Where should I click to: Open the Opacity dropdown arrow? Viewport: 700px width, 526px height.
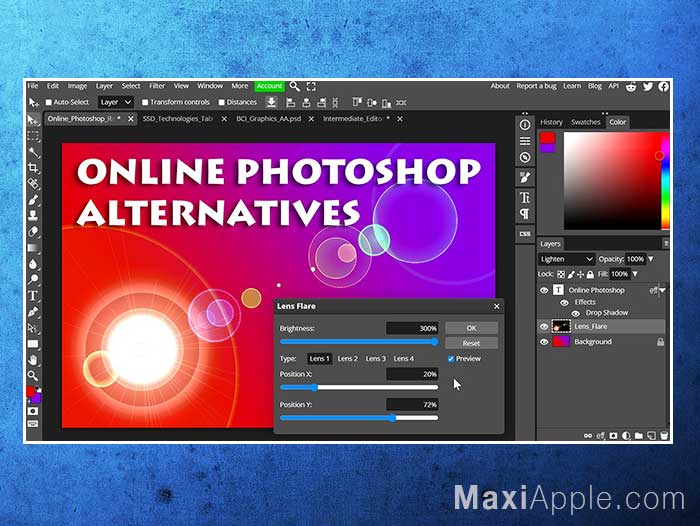click(x=651, y=259)
